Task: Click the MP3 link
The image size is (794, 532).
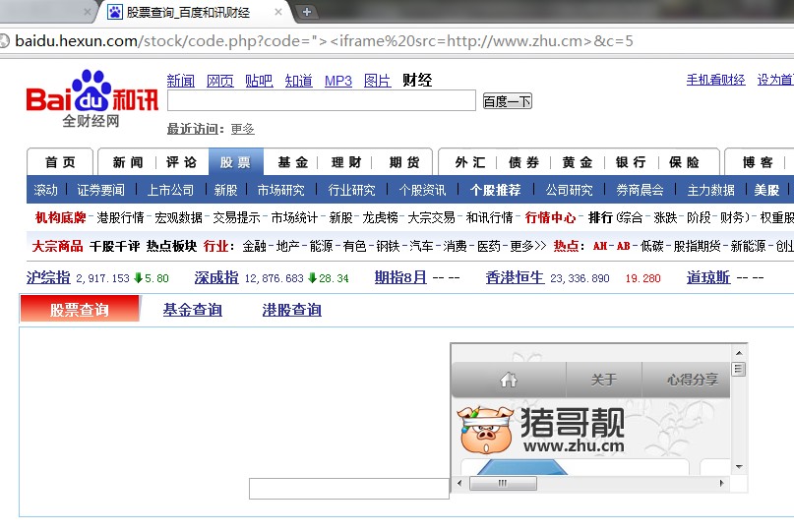Action: pyautogui.click(x=338, y=81)
